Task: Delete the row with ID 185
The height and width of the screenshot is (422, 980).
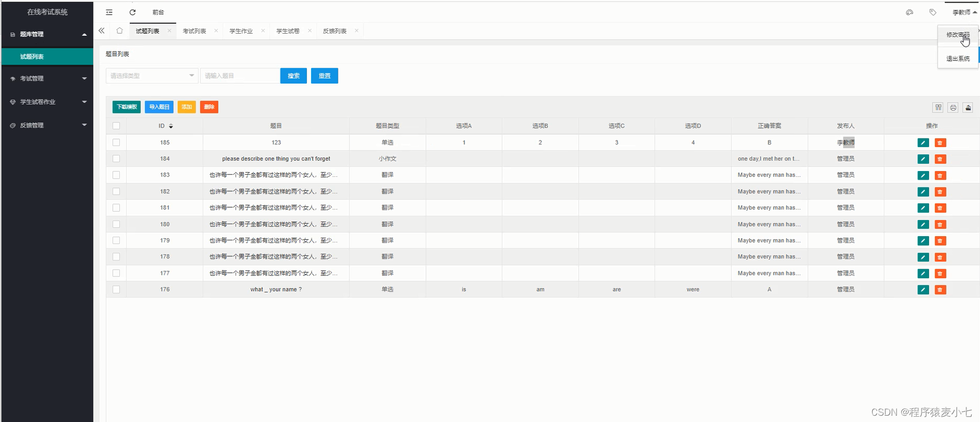Action: 941,143
